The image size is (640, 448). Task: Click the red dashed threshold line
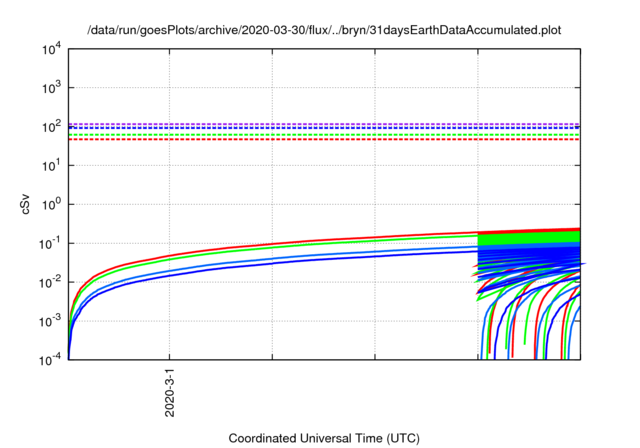[x=324, y=140]
